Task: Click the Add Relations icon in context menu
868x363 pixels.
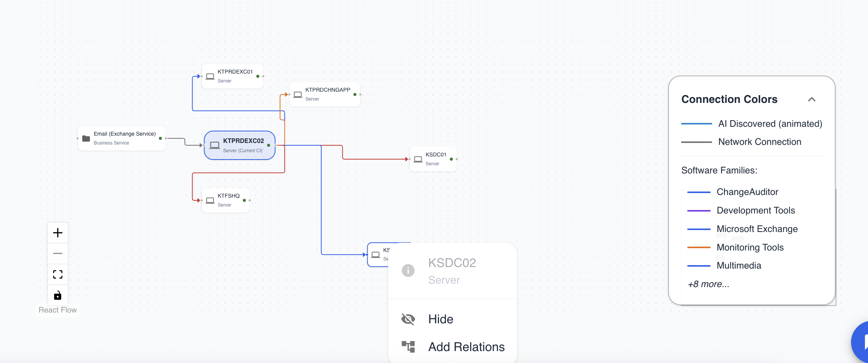Action: coord(409,346)
